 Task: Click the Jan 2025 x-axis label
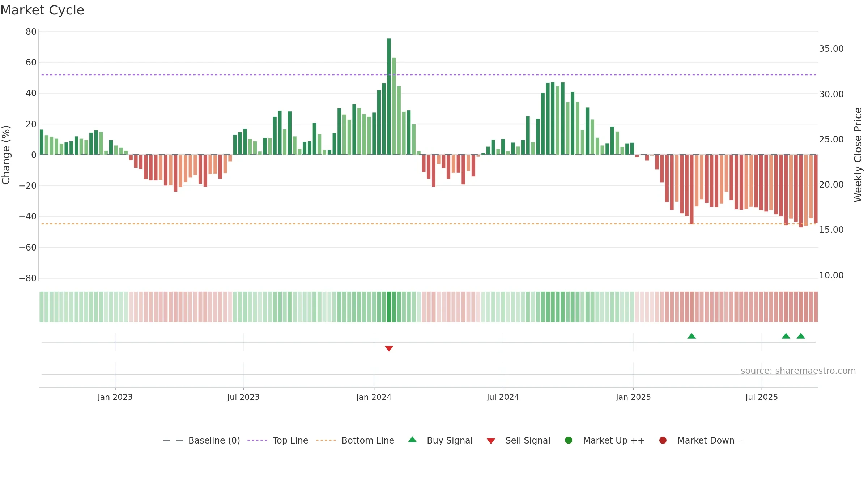[x=633, y=397]
